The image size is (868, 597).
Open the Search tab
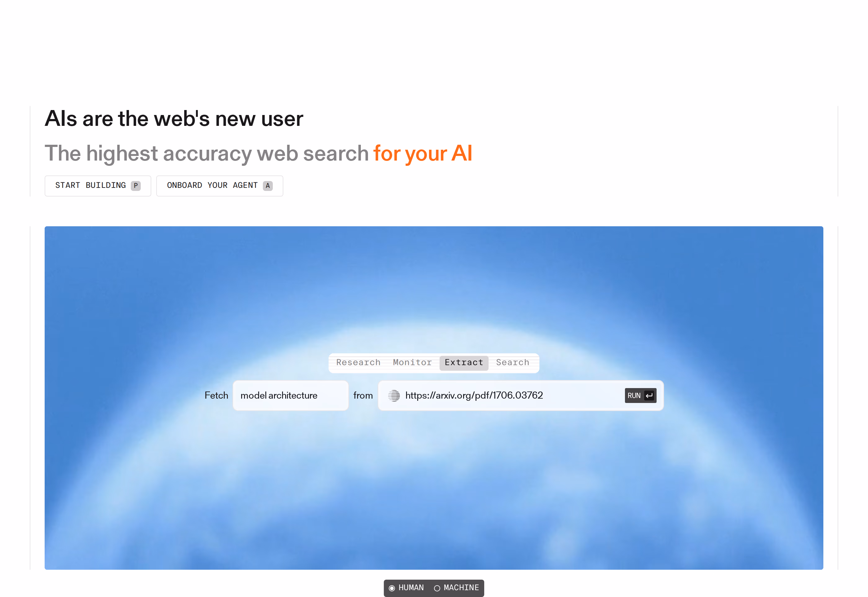click(x=512, y=362)
